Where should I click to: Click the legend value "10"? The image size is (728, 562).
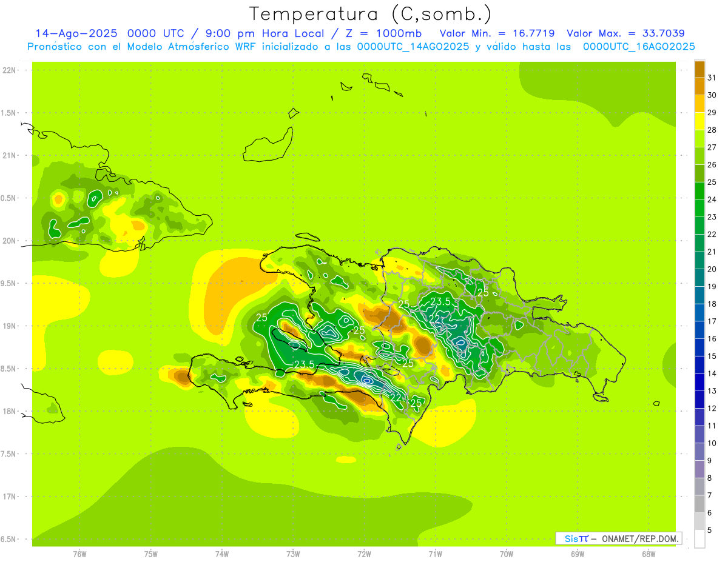click(712, 443)
